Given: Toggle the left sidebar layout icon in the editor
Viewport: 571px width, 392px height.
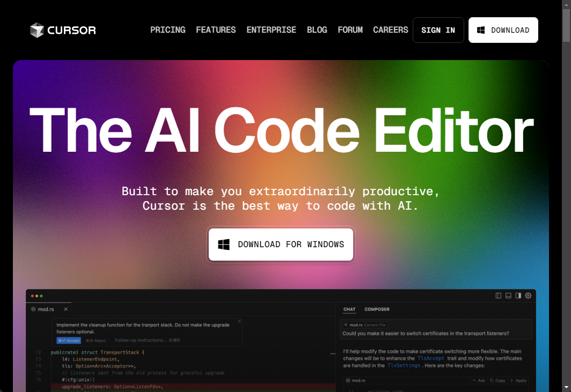Looking at the screenshot, I should pos(499,295).
